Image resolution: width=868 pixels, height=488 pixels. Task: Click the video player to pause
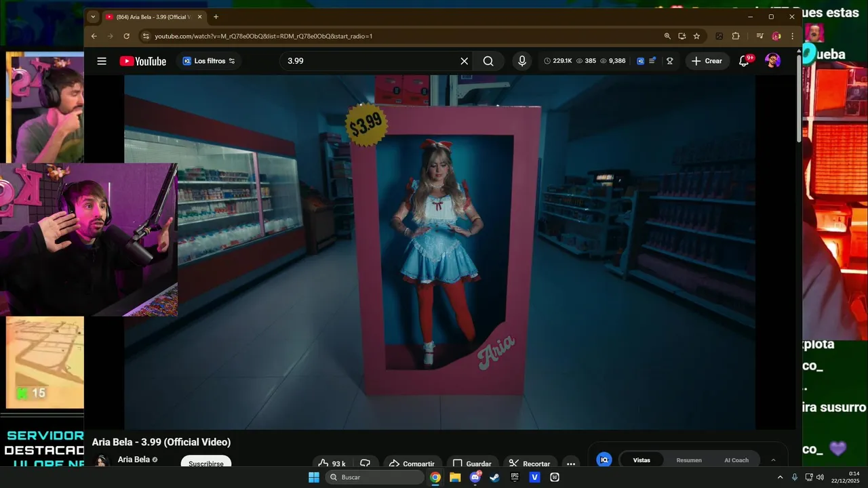click(x=439, y=252)
